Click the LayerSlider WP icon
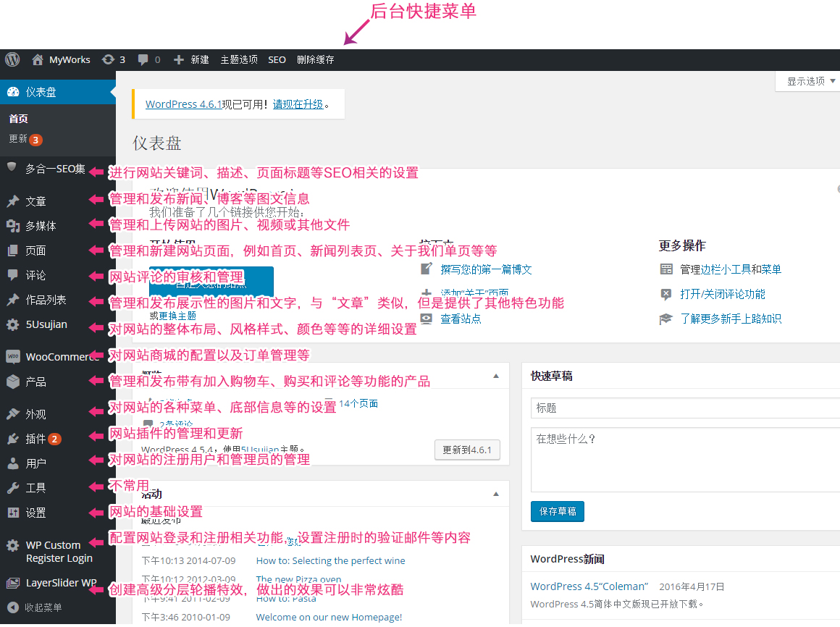The height and width of the screenshot is (627, 840). 13,584
